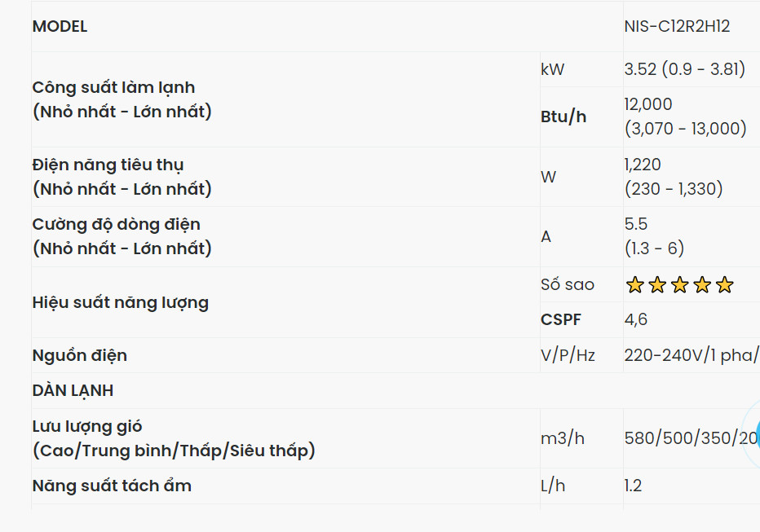Click the MODEL row label
Screen dimensions: 760x532
click(x=60, y=26)
